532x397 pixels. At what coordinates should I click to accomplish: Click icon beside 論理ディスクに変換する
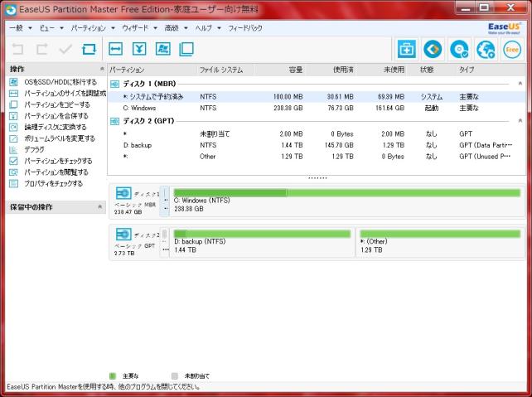pos(13,128)
